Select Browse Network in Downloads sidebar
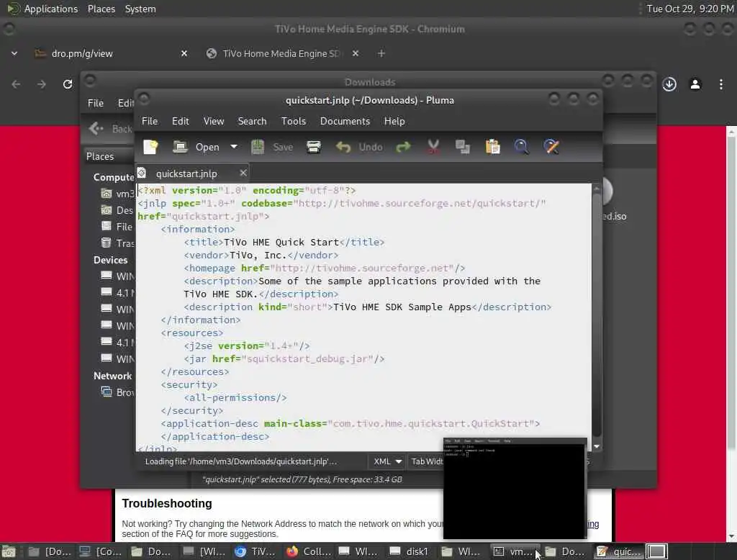Viewport: 737px width, 560px height. click(117, 392)
